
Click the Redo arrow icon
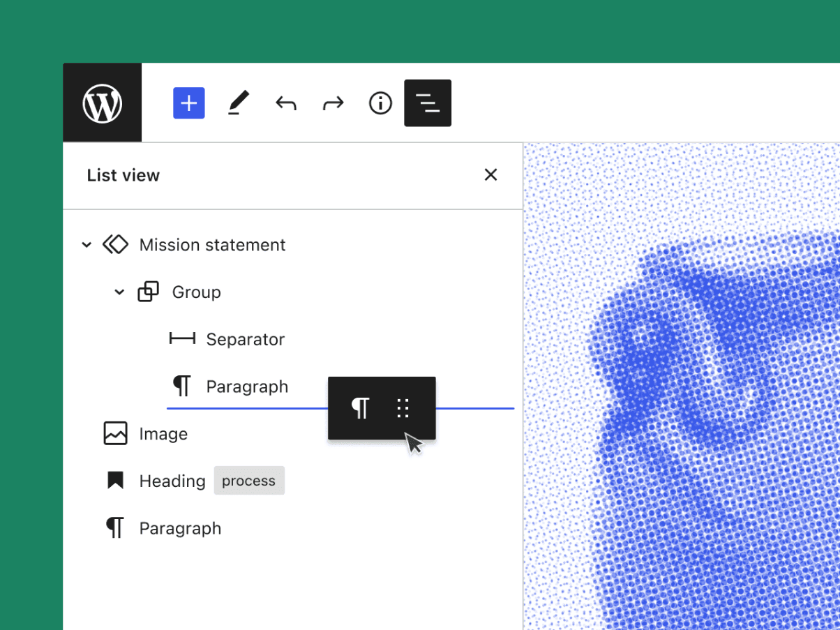click(333, 103)
